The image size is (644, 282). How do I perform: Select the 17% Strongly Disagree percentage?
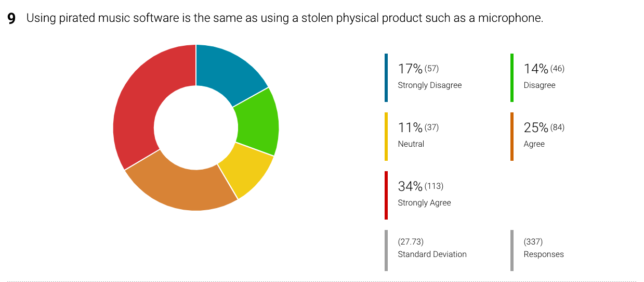pyautogui.click(x=410, y=69)
